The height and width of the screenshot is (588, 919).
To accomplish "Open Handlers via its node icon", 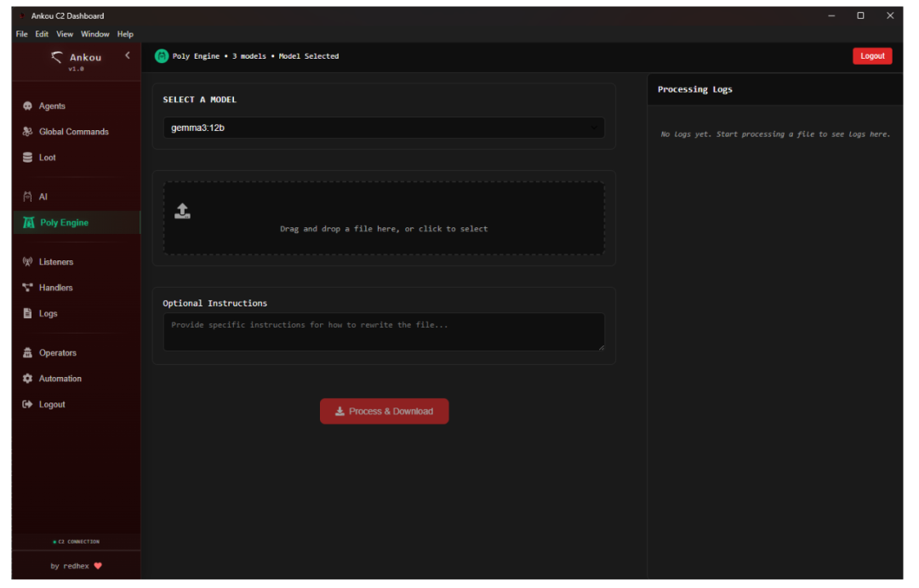I will point(27,288).
